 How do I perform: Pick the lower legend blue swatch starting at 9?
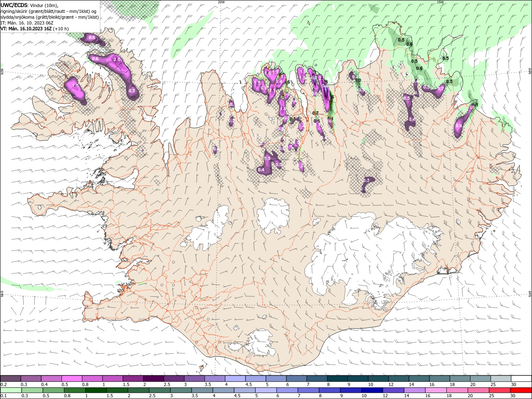350,390
